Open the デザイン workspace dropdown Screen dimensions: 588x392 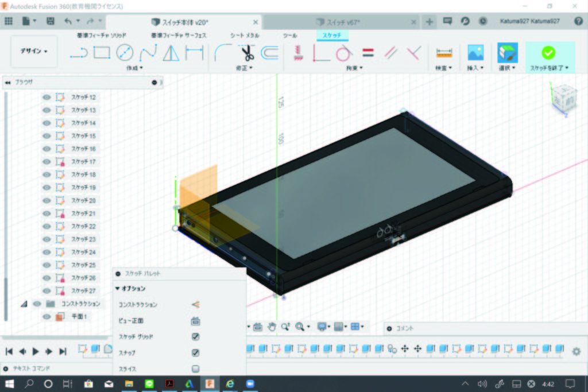[x=34, y=51]
